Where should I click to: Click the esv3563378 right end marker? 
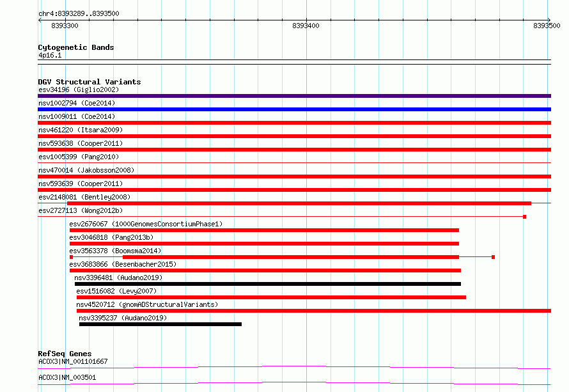point(493,257)
